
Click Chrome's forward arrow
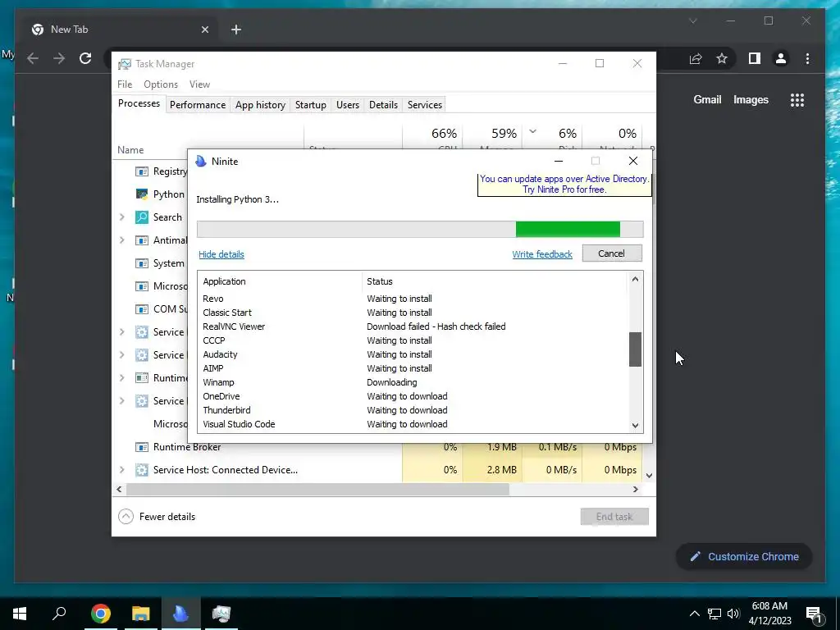point(59,58)
